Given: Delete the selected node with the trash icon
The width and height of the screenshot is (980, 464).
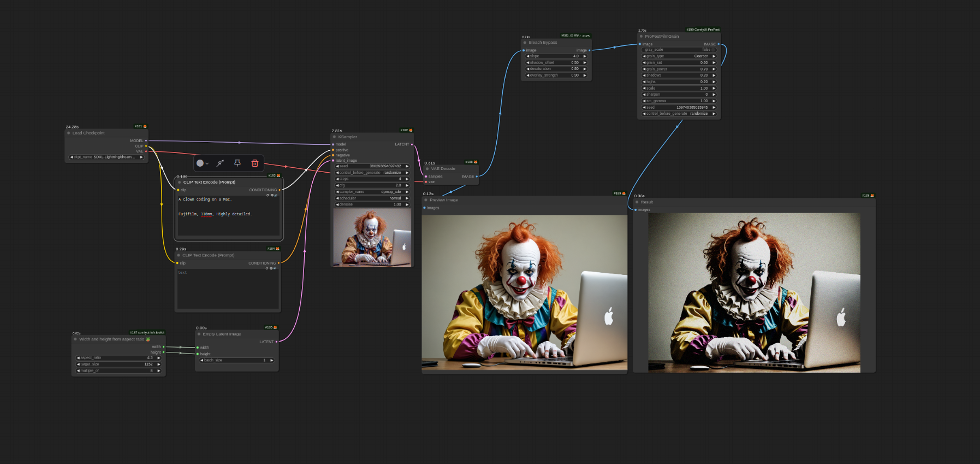Looking at the screenshot, I should [254, 163].
